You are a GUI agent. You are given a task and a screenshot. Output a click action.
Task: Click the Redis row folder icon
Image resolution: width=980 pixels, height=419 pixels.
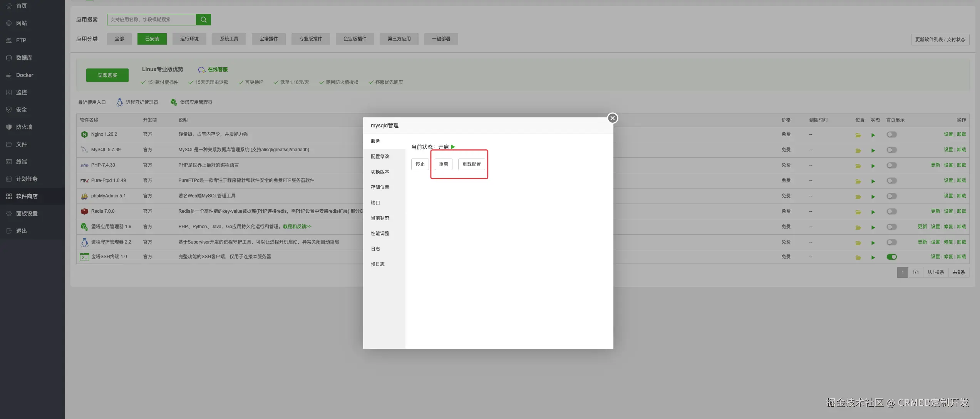858,212
